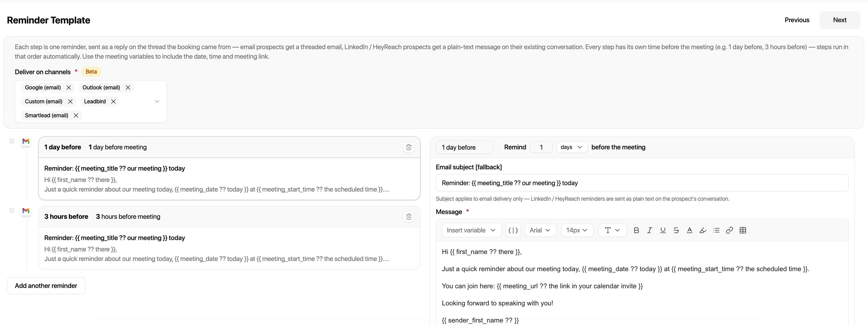Viewport: 868px width, 326px height.
Task: Insert a hyperlink in the message
Action: [x=729, y=230]
